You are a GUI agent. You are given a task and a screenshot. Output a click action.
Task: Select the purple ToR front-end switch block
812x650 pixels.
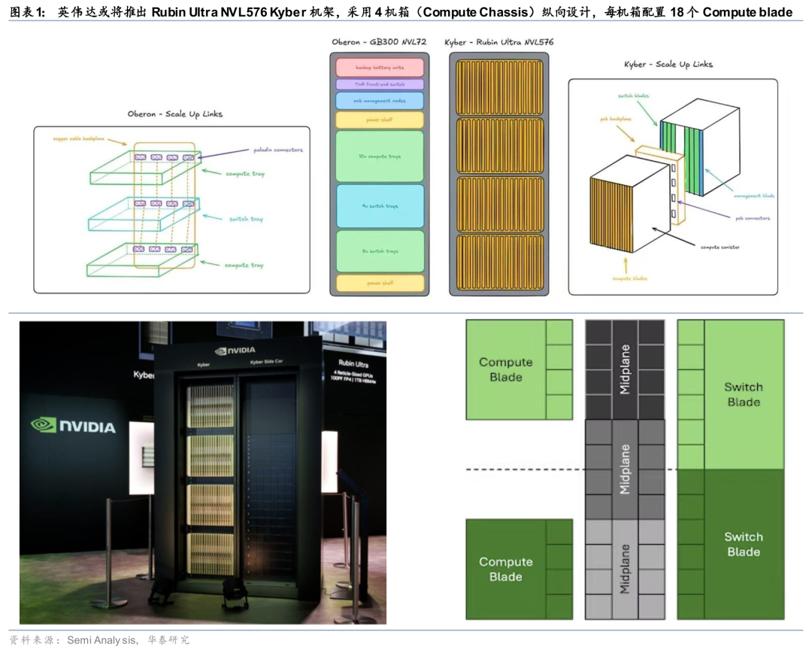coord(380,84)
